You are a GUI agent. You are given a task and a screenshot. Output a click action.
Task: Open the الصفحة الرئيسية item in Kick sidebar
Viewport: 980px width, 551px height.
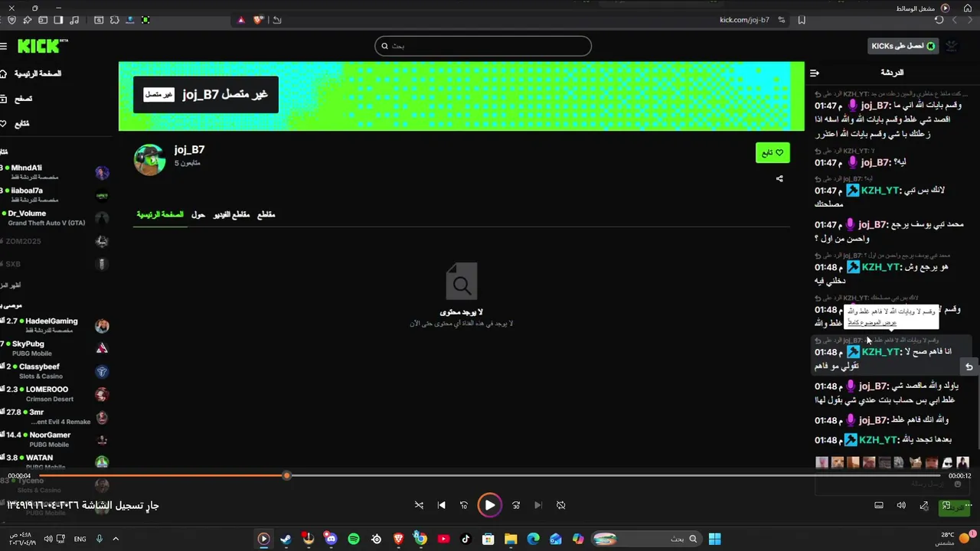pyautogui.click(x=31, y=73)
